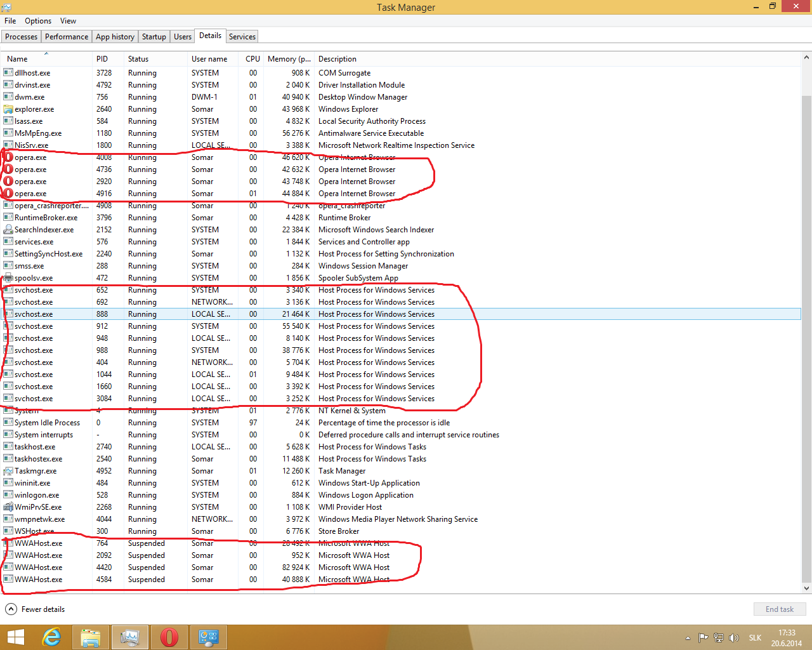Image resolution: width=812 pixels, height=650 pixels.
Task: Select the services.exe process icon
Action: (8, 242)
